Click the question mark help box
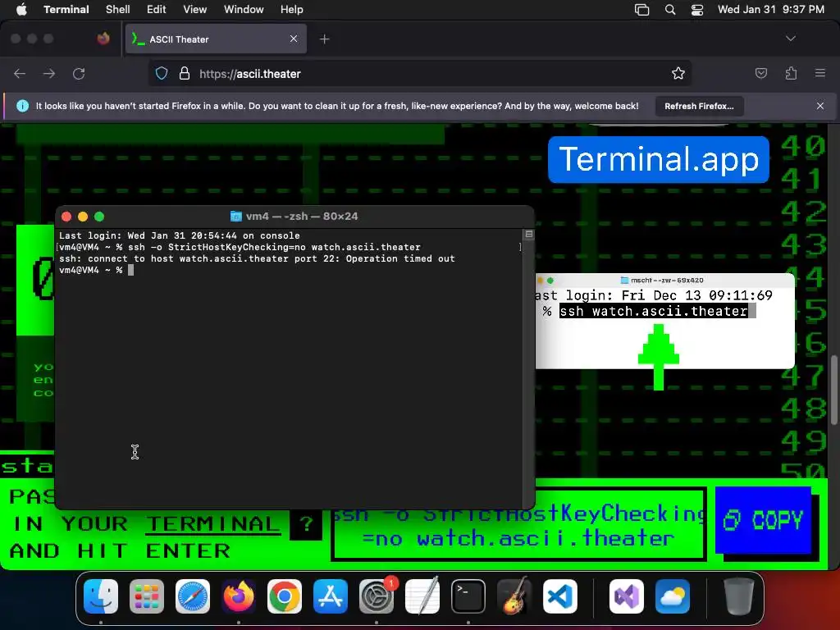840x630 pixels. click(306, 524)
